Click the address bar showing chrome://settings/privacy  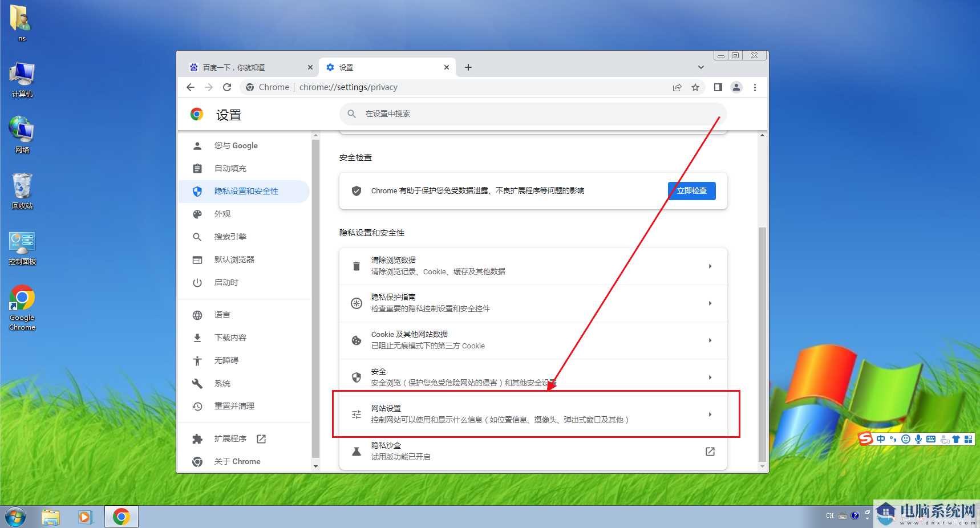point(456,87)
